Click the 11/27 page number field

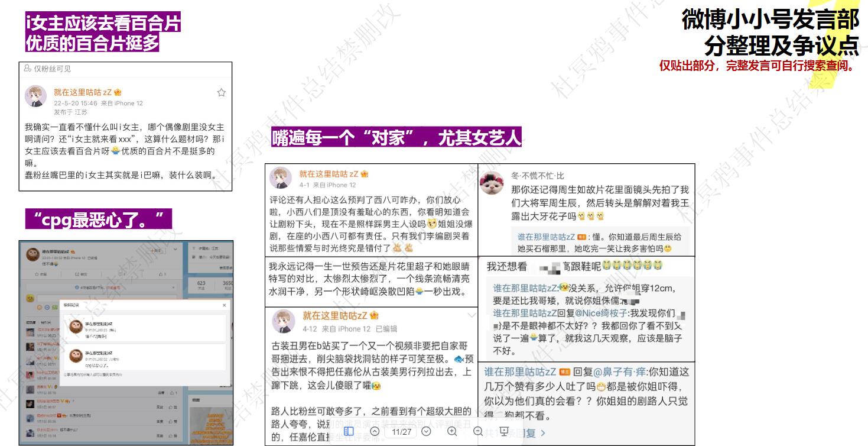coord(402,432)
